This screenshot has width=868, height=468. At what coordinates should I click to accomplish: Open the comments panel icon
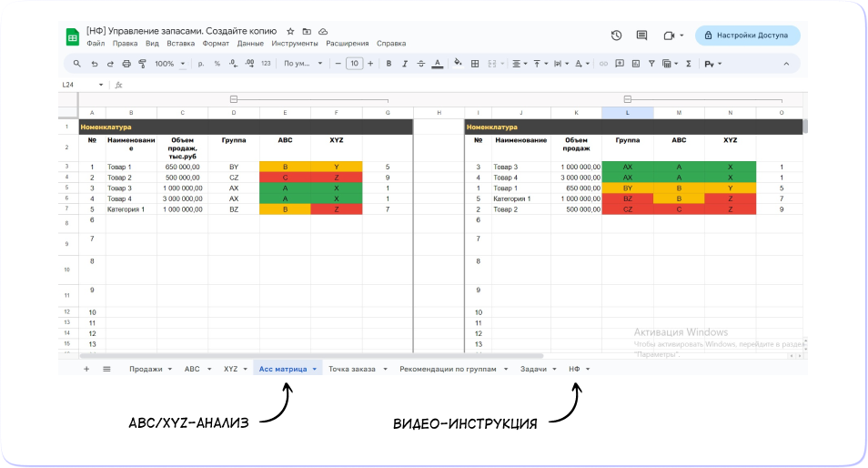[x=641, y=36]
